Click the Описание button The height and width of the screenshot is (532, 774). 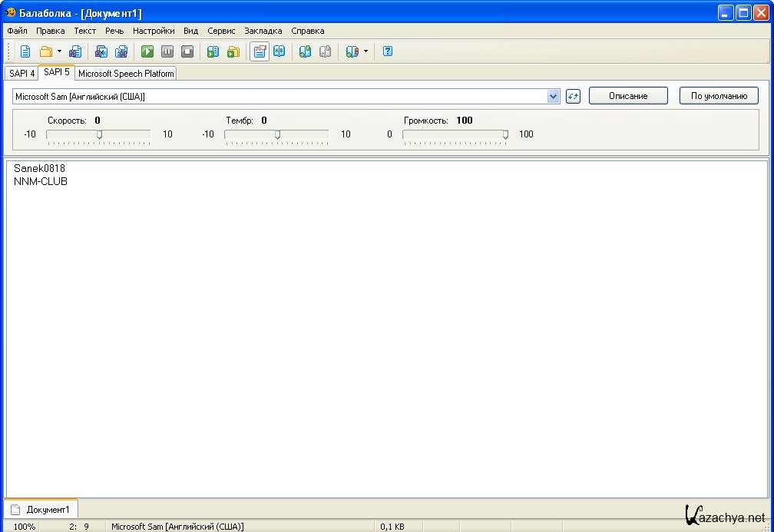627,96
